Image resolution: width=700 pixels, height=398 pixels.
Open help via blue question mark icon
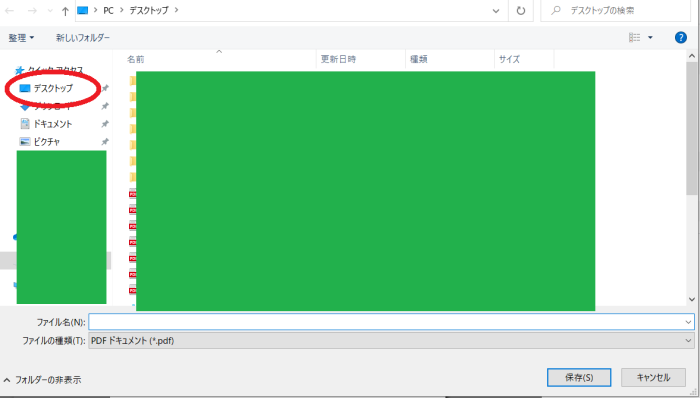point(680,37)
